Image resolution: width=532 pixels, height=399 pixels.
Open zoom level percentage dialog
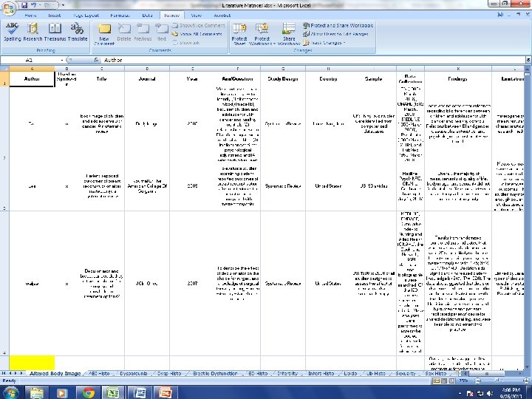click(x=463, y=381)
